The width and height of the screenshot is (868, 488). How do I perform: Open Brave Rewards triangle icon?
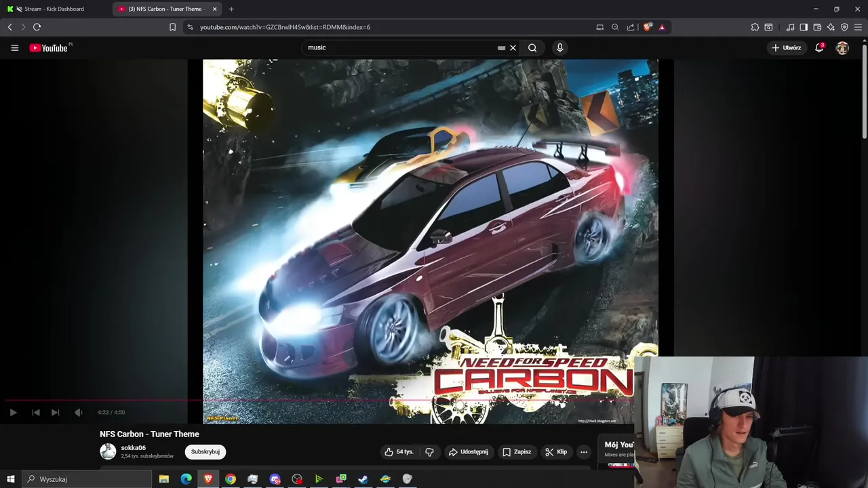(662, 27)
